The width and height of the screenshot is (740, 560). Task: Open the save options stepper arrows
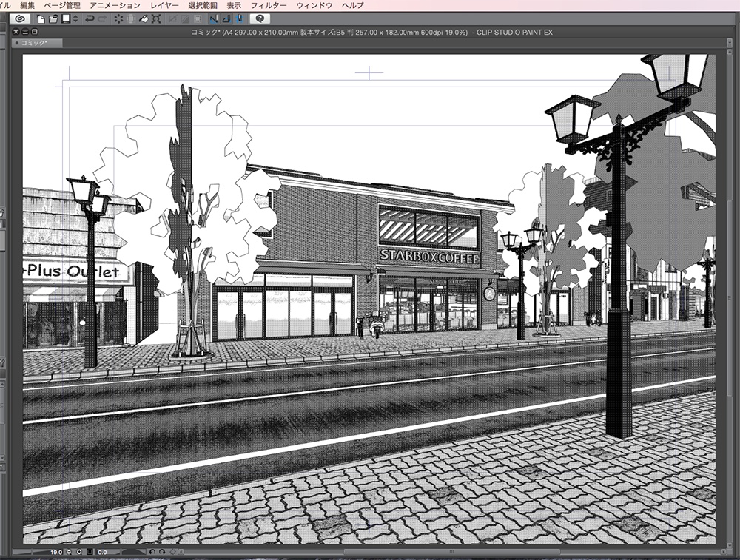point(75,19)
